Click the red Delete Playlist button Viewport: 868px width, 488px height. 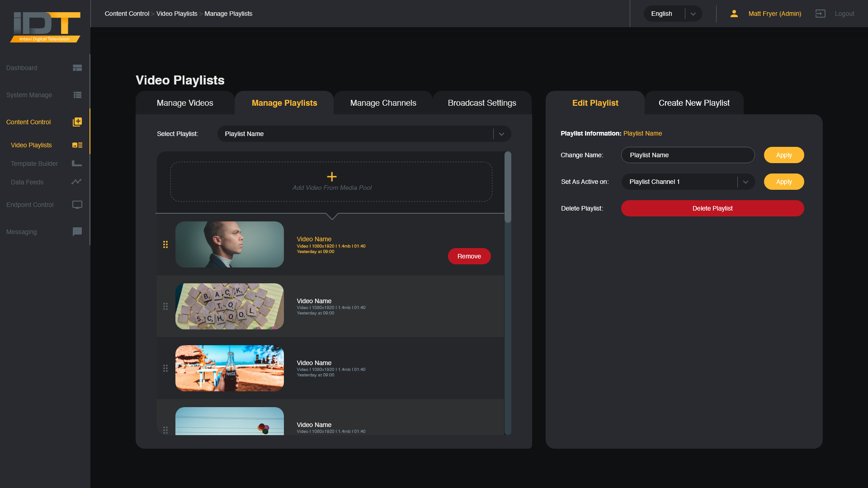[712, 208]
